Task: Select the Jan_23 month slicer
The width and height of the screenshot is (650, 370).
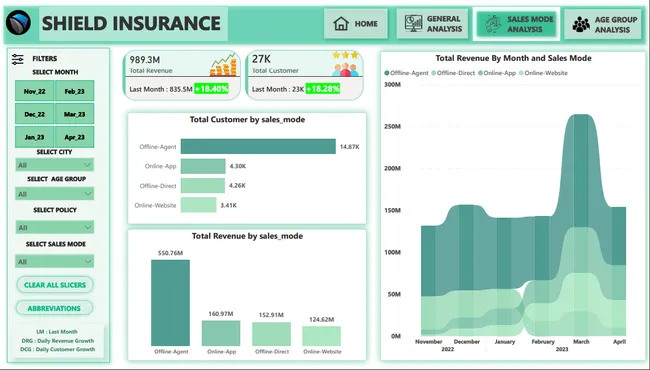Action: [34, 137]
